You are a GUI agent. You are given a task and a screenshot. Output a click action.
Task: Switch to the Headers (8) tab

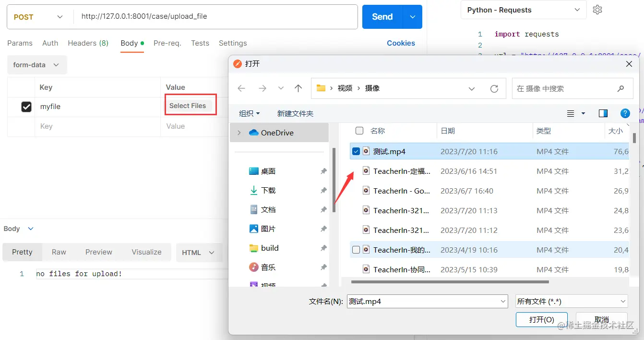[x=88, y=43]
